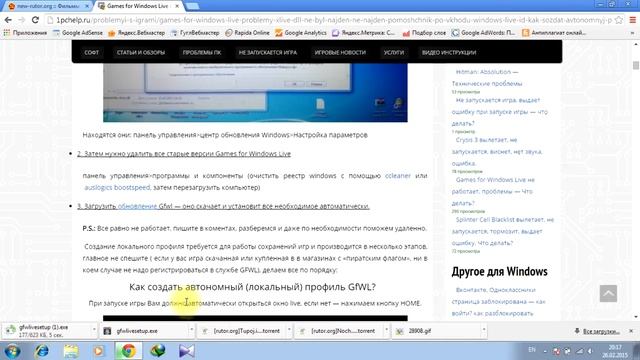Open the Google AdWords bookmark
The width and height of the screenshot is (640, 360).
tap(484, 33)
